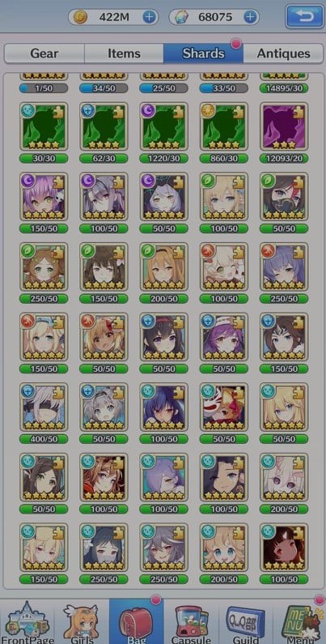Add gems using the plus icon
Image resolution: width=326 pixels, height=644 pixels.
coord(250,17)
